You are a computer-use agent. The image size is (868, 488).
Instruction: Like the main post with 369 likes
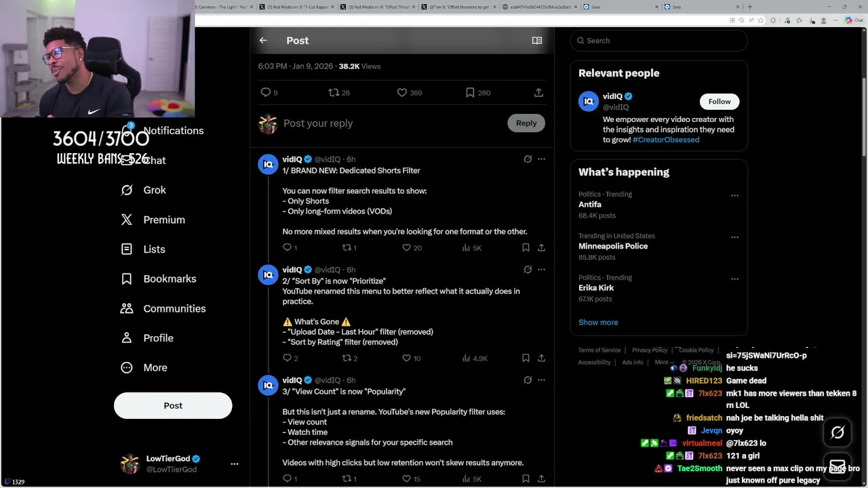[x=402, y=92]
